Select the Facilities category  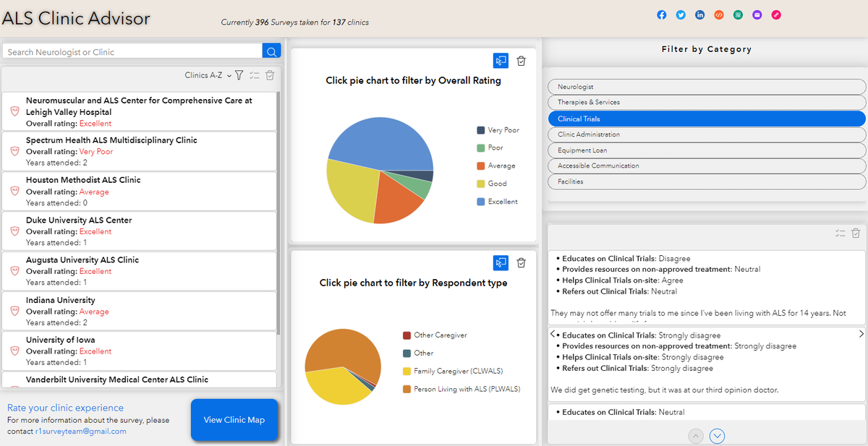[707, 181]
